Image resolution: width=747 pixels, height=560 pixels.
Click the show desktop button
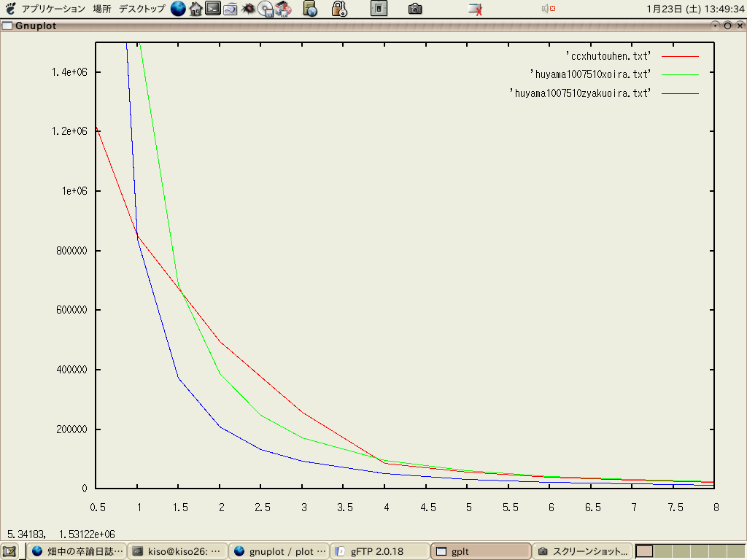coord(9,551)
